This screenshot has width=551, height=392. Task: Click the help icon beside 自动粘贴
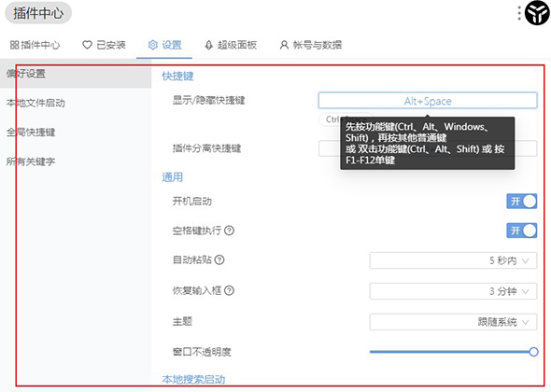coord(219,259)
